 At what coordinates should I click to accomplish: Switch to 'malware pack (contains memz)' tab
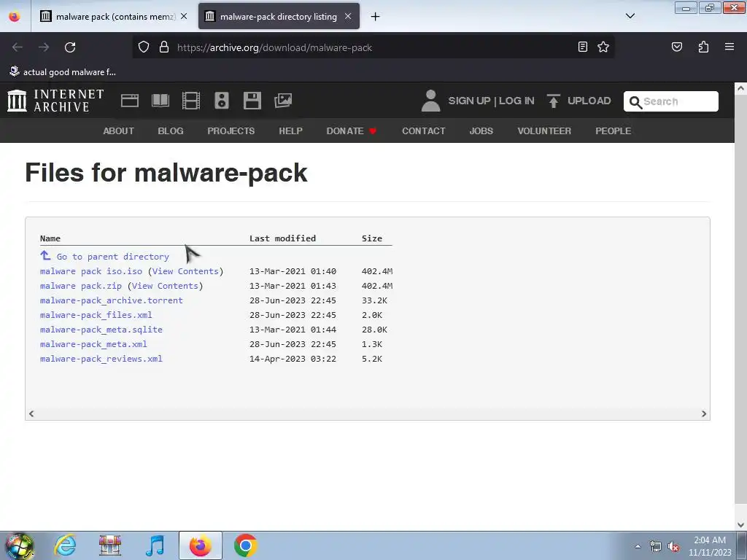(x=113, y=16)
